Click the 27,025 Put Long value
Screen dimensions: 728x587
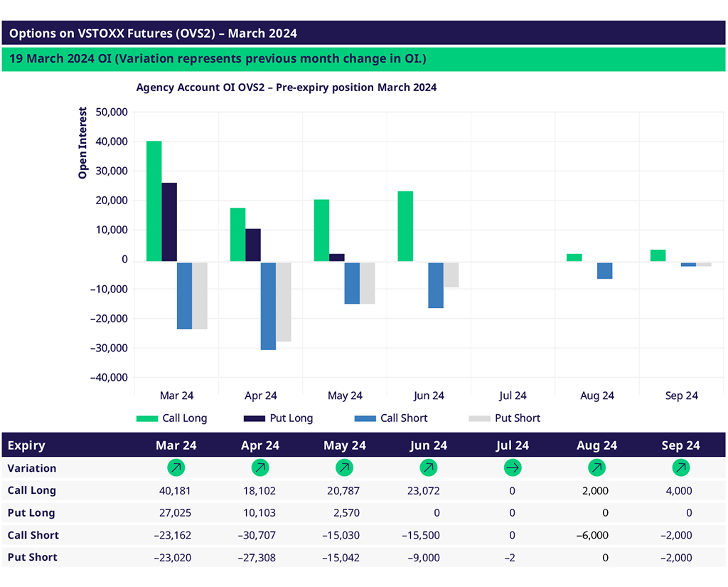pyautogui.click(x=175, y=513)
